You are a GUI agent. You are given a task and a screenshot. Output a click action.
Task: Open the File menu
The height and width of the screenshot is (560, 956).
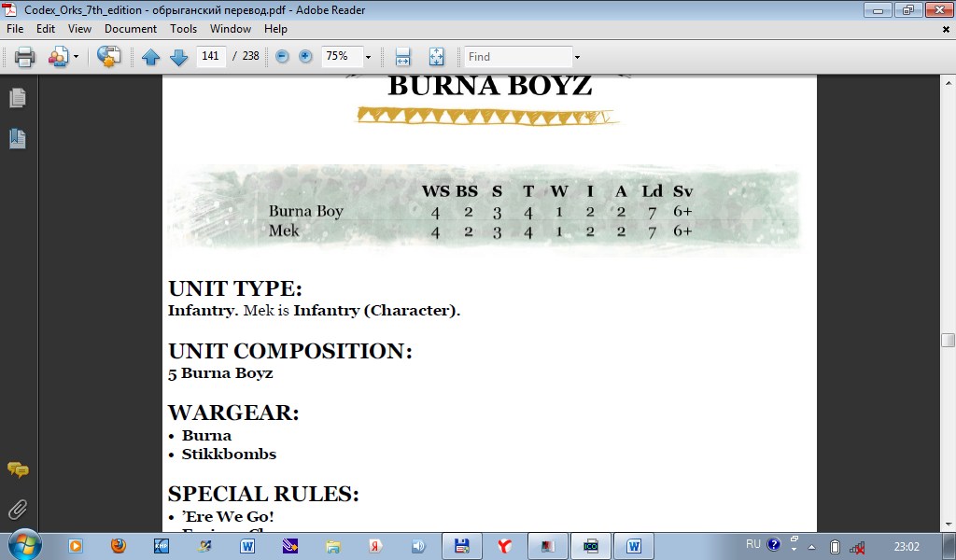point(15,29)
